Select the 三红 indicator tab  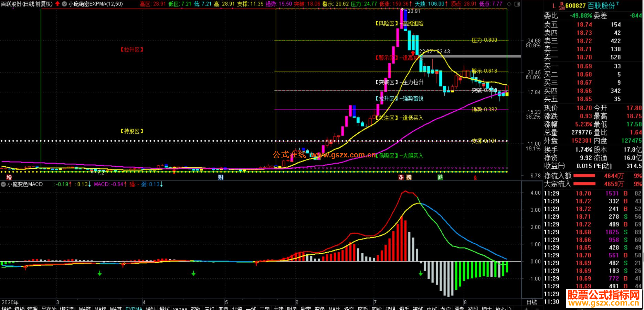pyautogui.click(x=210, y=308)
